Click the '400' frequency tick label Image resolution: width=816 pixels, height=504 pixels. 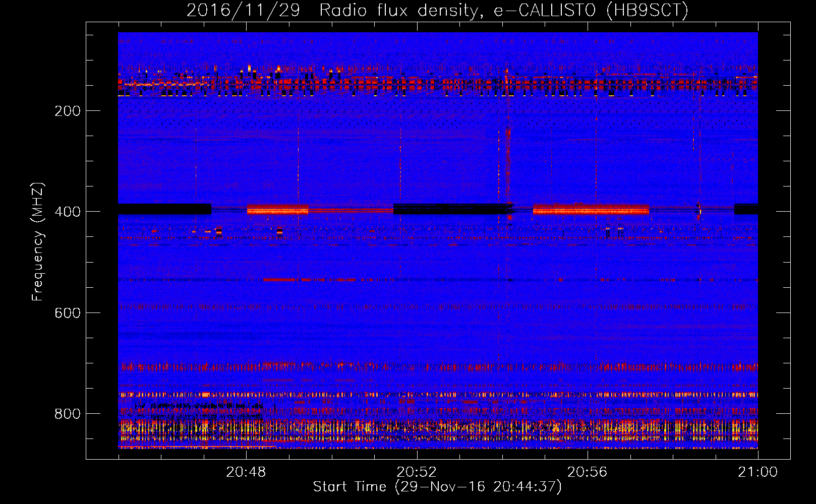[68, 212]
